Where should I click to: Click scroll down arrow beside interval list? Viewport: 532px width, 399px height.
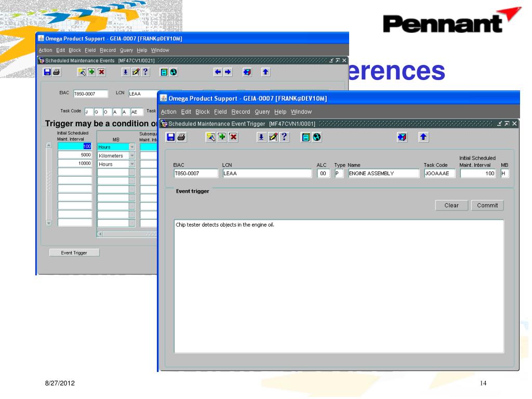(x=49, y=223)
